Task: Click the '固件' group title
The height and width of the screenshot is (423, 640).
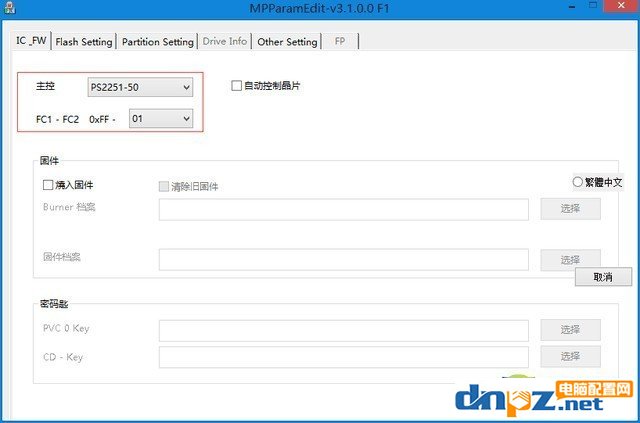Action: pos(49,160)
